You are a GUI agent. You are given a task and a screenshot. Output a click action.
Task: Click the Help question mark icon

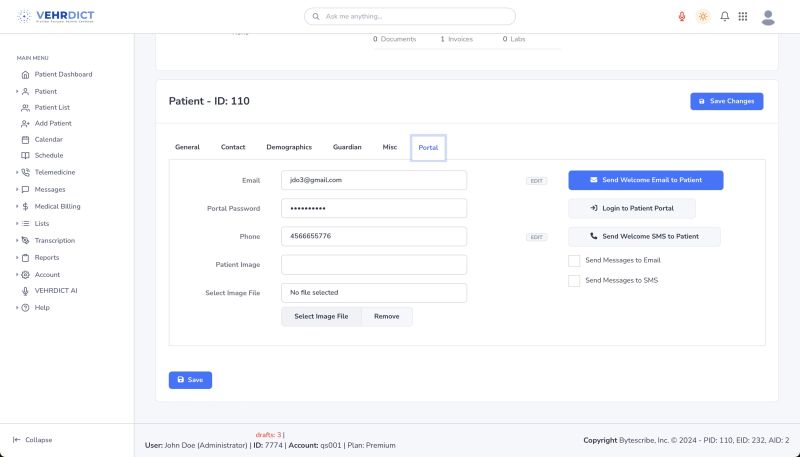coord(25,308)
